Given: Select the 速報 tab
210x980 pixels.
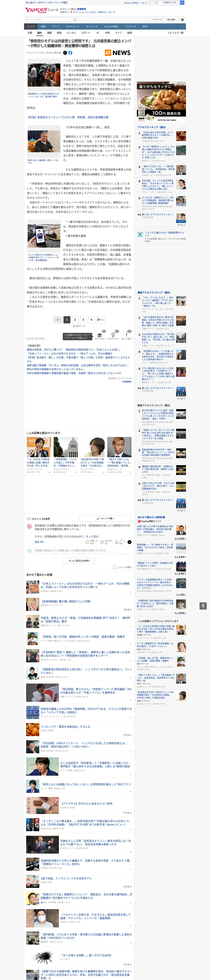Looking at the screenshot, I should point(43,26).
